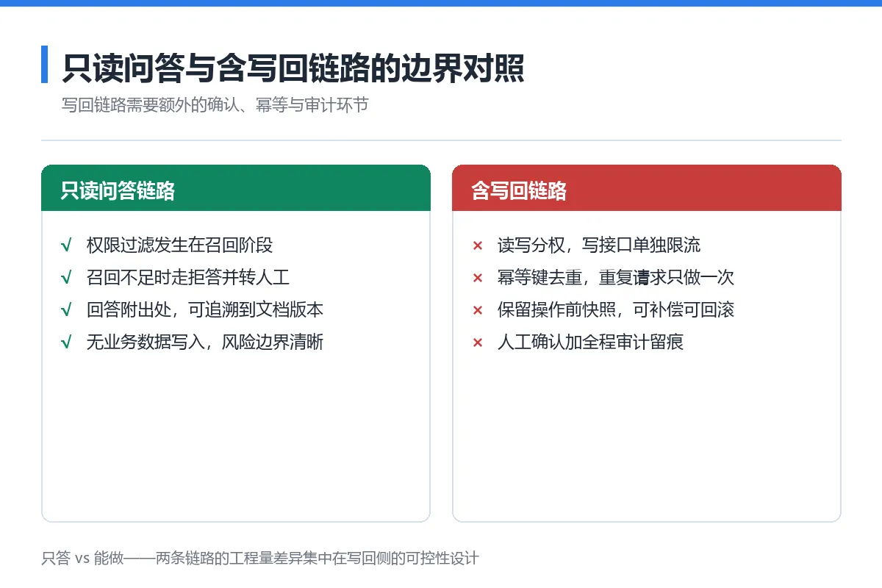This screenshot has height=588, width=882.
Task: Select subtitle 写回链路需要额外的确认、幂等与审计环节
Action: pos(215,105)
